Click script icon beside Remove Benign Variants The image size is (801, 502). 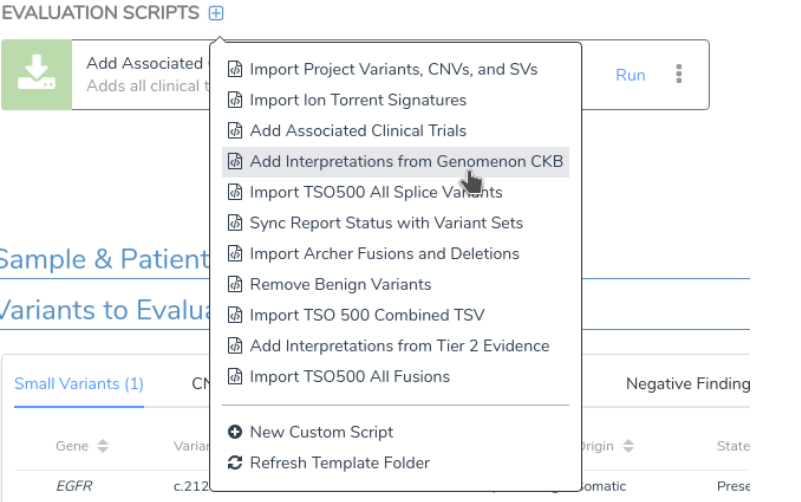235,284
